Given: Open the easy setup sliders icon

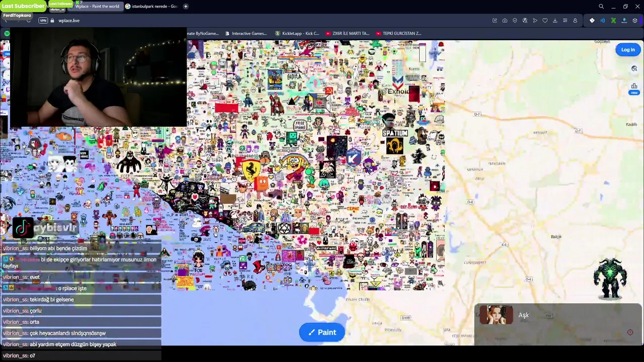Looking at the screenshot, I should [x=565, y=21].
